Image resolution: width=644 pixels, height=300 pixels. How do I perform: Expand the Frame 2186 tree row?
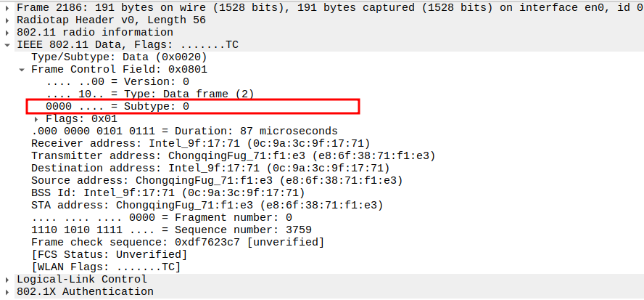click(8, 7)
